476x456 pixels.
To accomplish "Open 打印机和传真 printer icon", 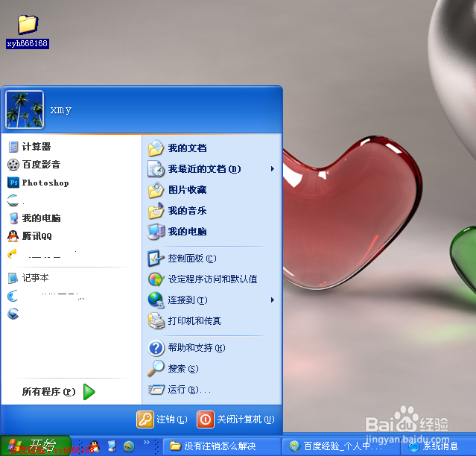I will click(x=156, y=321).
